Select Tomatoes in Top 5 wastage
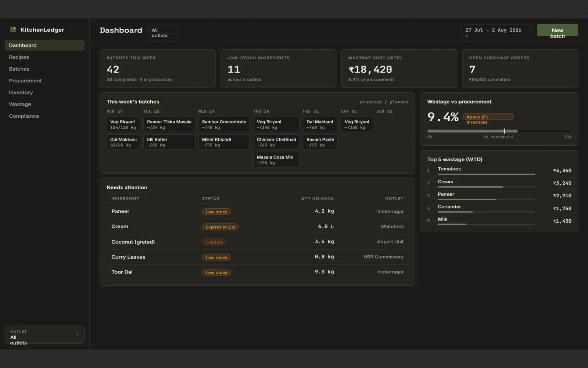The image size is (588, 368). tap(499, 170)
